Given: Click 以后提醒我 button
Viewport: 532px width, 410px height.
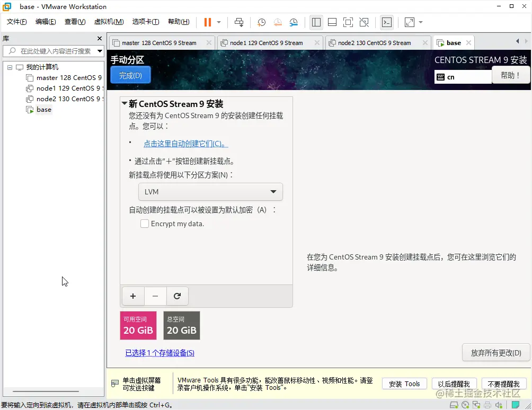Looking at the screenshot, I should pyautogui.click(x=454, y=384).
